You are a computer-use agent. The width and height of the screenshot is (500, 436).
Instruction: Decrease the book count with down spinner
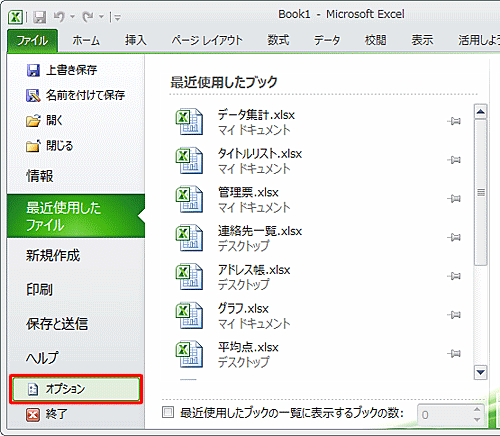[x=477, y=420]
